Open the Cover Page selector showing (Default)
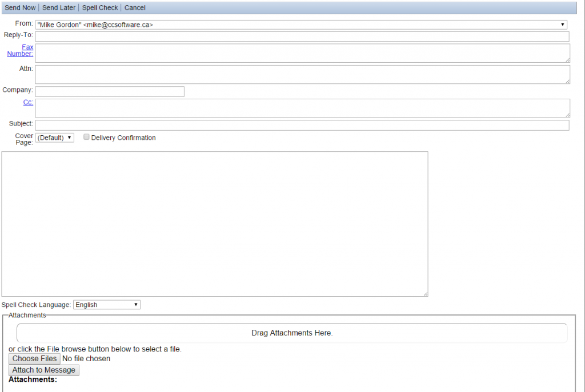This screenshot has height=392, width=585. 54,137
